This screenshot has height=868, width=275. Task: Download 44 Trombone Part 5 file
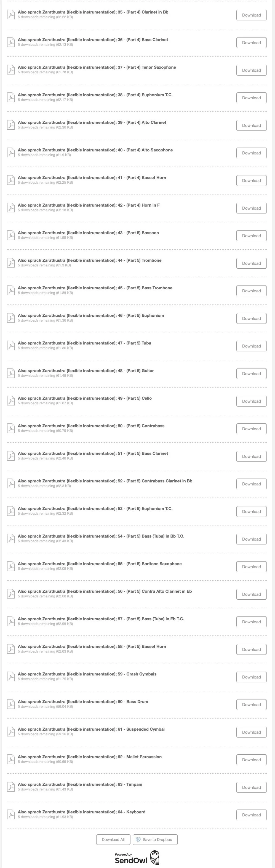point(251,263)
